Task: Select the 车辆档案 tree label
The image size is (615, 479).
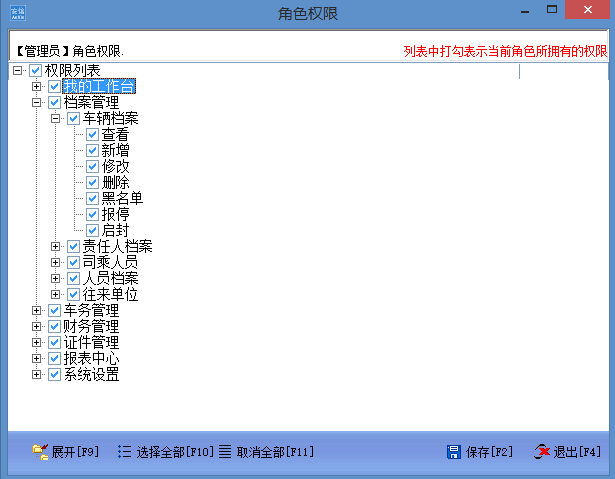Action: (x=110, y=118)
